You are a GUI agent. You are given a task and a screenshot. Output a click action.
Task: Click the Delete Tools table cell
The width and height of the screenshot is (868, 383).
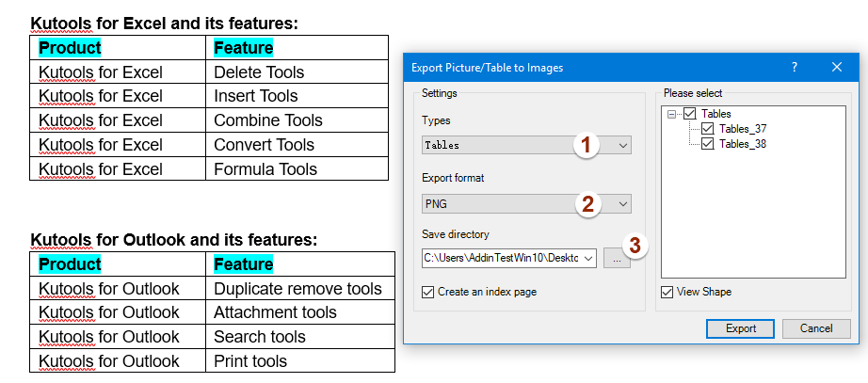click(259, 72)
